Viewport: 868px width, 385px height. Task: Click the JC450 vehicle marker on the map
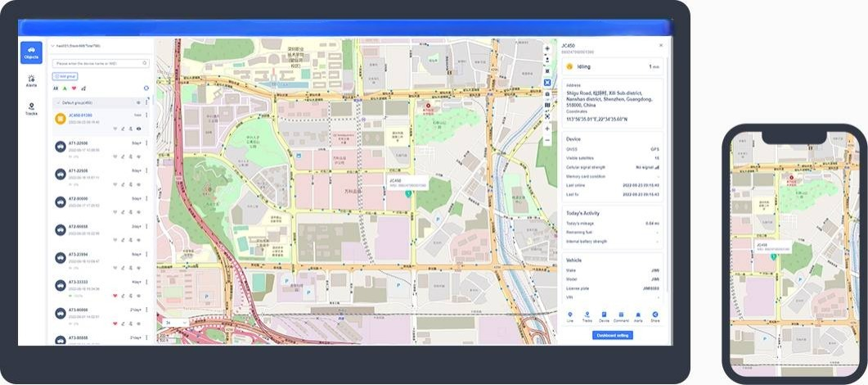point(407,194)
